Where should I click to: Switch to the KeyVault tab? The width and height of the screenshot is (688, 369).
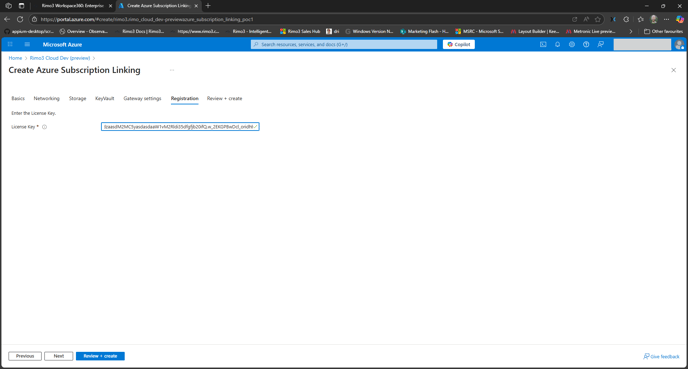(104, 98)
